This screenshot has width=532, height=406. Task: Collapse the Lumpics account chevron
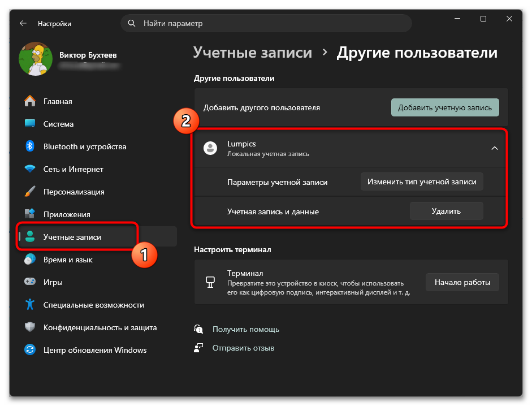(494, 148)
